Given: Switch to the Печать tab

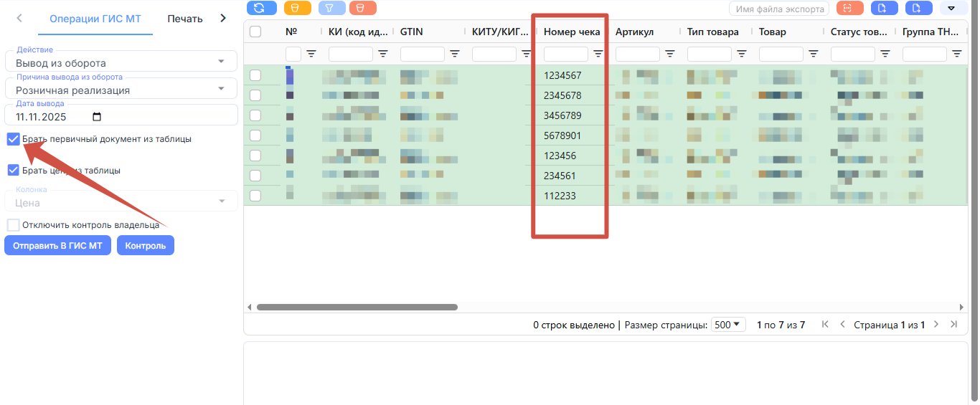Looking at the screenshot, I should pyautogui.click(x=185, y=19).
